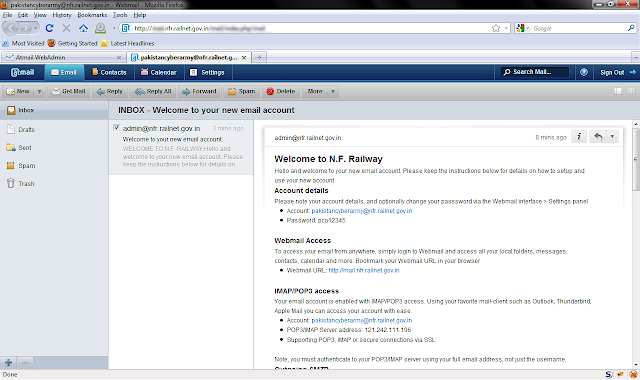Open the address bar history dropdown
The width and height of the screenshot is (640, 380).
click(x=506, y=28)
